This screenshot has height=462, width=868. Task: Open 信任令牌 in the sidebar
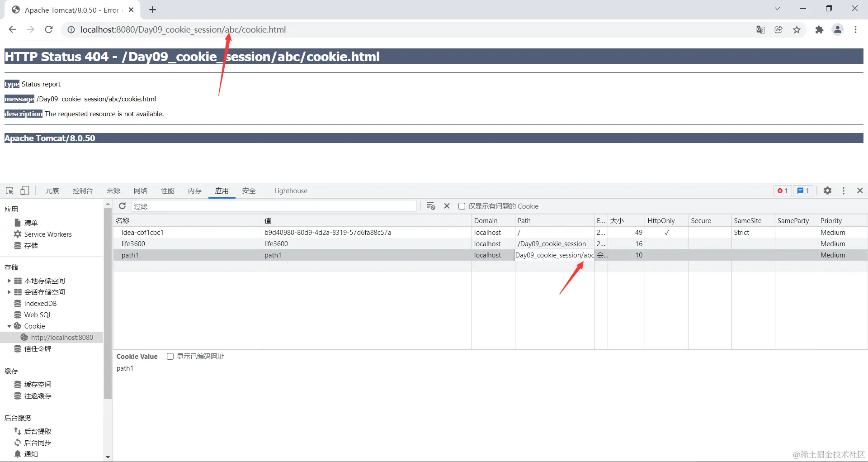(38, 348)
